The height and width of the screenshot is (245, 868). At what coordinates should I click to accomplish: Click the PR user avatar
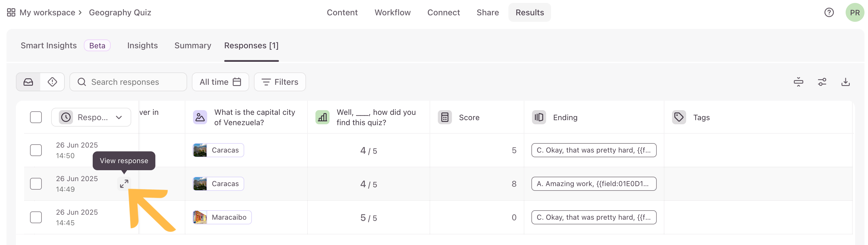pyautogui.click(x=854, y=12)
